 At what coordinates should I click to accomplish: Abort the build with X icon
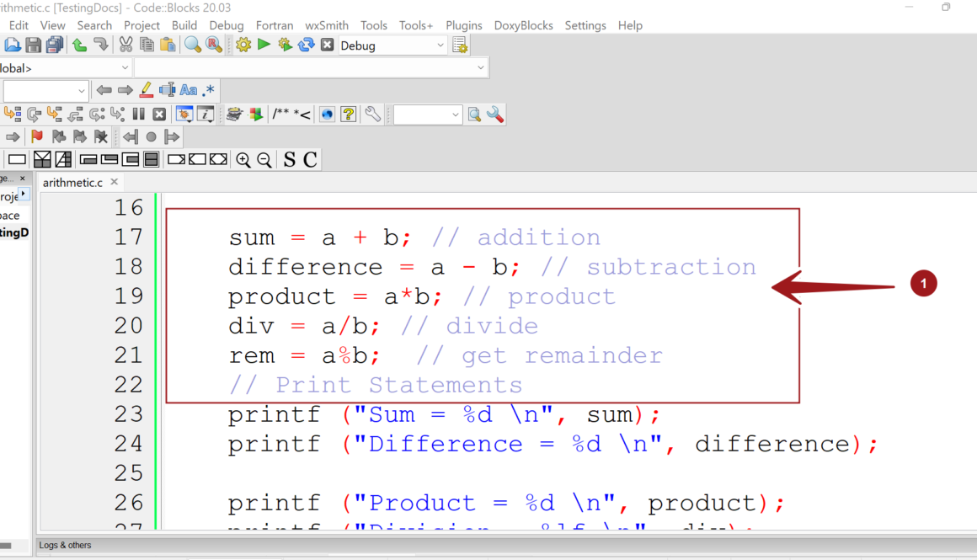(328, 45)
